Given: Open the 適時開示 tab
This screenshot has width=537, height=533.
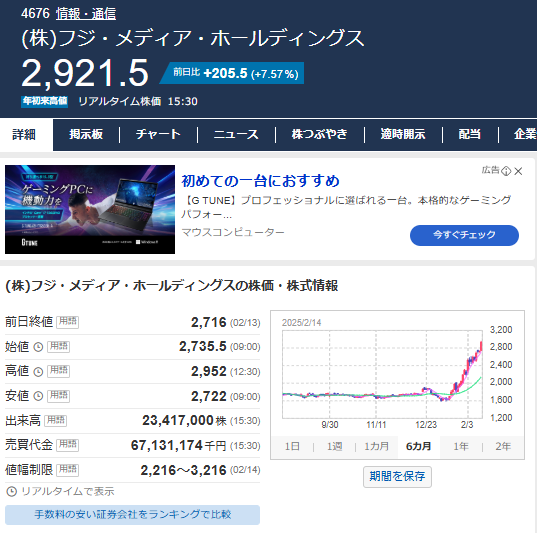Looking at the screenshot, I should (x=403, y=134).
